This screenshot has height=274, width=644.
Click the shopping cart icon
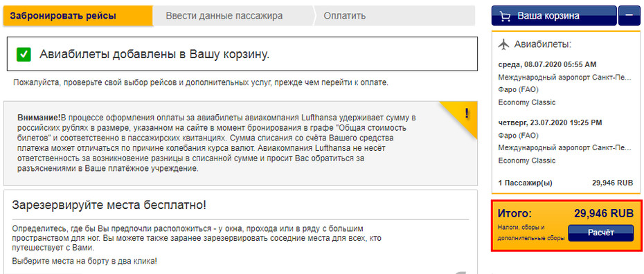pyautogui.click(x=506, y=17)
